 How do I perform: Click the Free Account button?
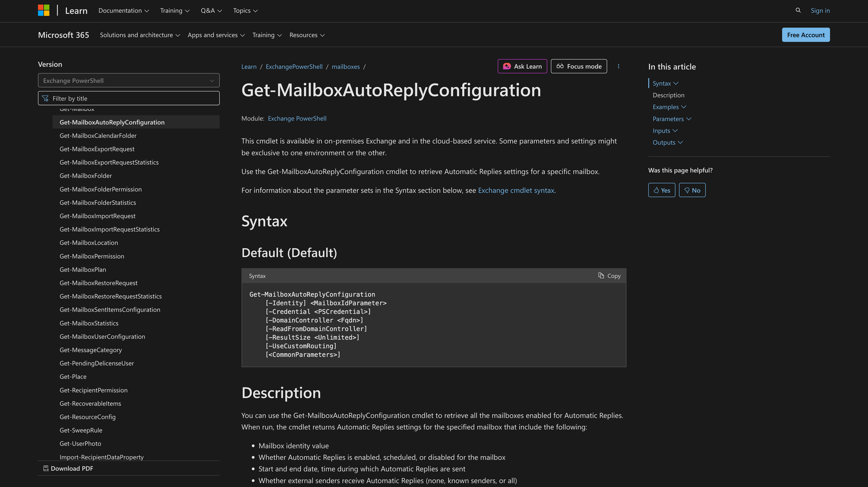pos(806,35)
